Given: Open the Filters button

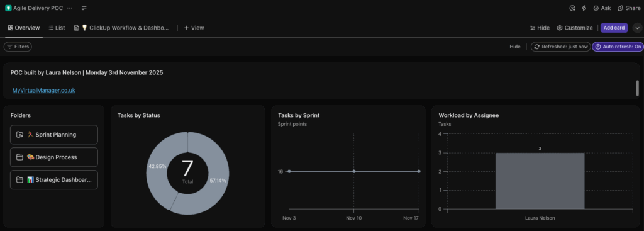Looking at the screenshot, I should tap(18, 47).
